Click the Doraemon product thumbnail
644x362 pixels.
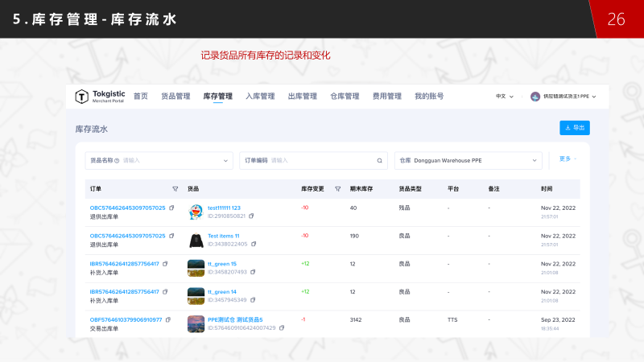coord(196,212)
